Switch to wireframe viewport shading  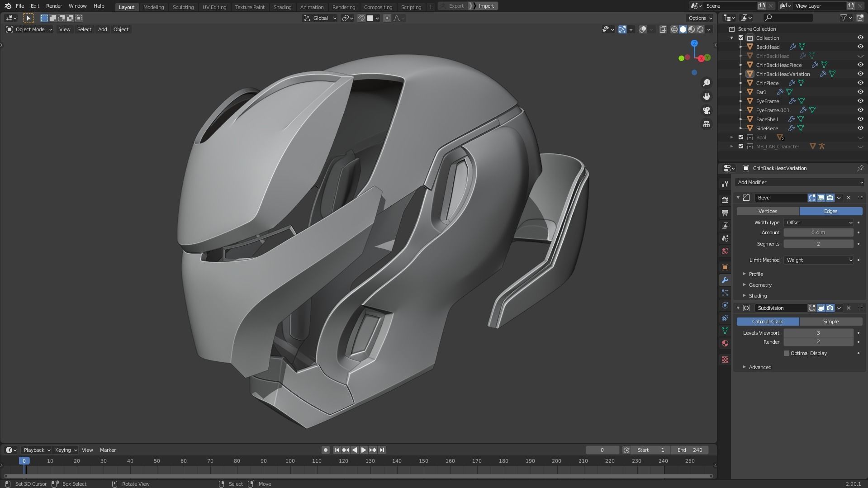(674, 29)
